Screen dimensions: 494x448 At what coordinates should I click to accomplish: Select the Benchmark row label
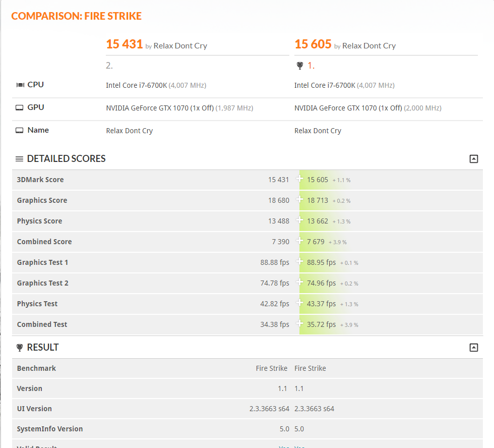pos(36,368)
